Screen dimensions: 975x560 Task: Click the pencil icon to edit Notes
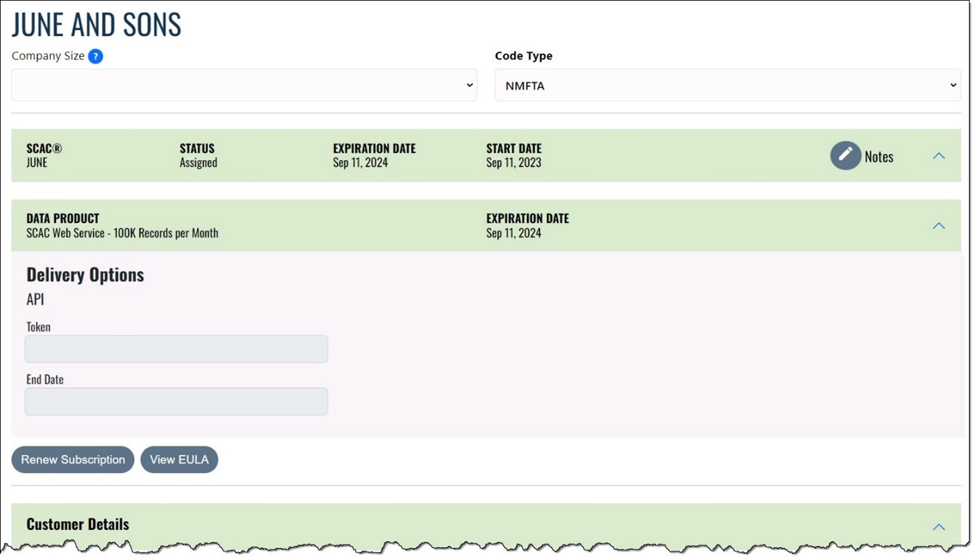845,155
